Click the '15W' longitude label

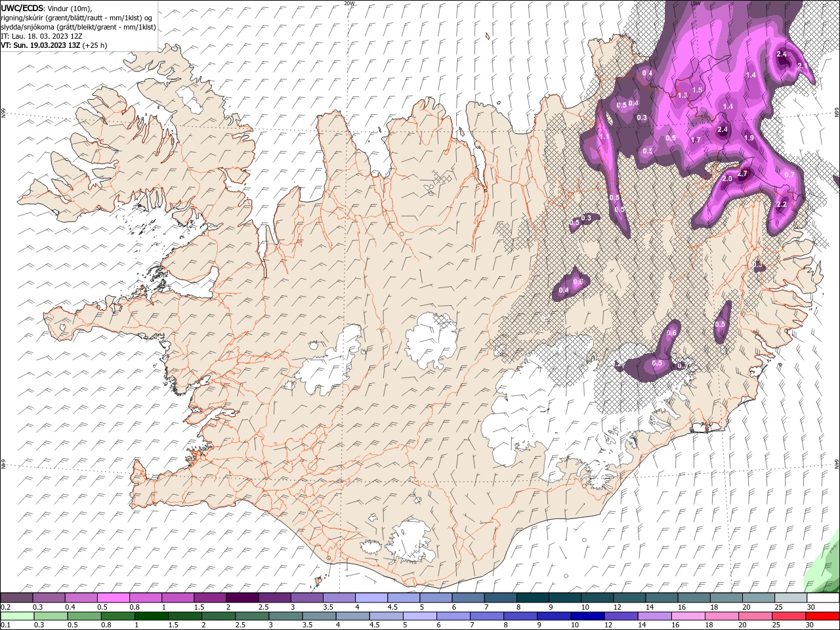(x=696, y=3)
